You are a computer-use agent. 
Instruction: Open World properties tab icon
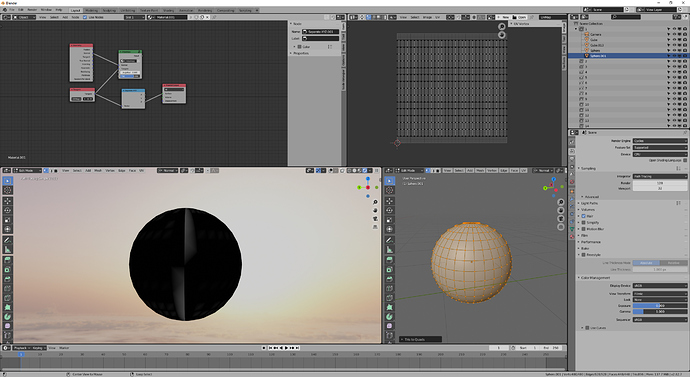[572, 182]
